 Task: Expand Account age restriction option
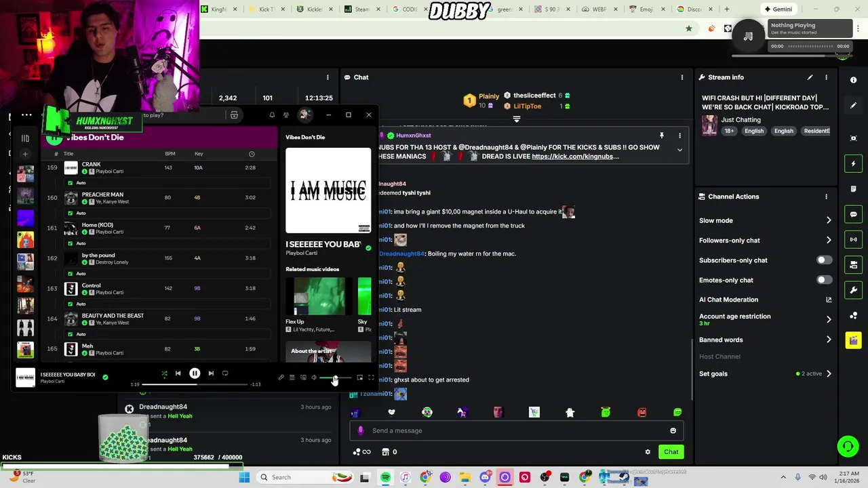[x=829, y=319]
